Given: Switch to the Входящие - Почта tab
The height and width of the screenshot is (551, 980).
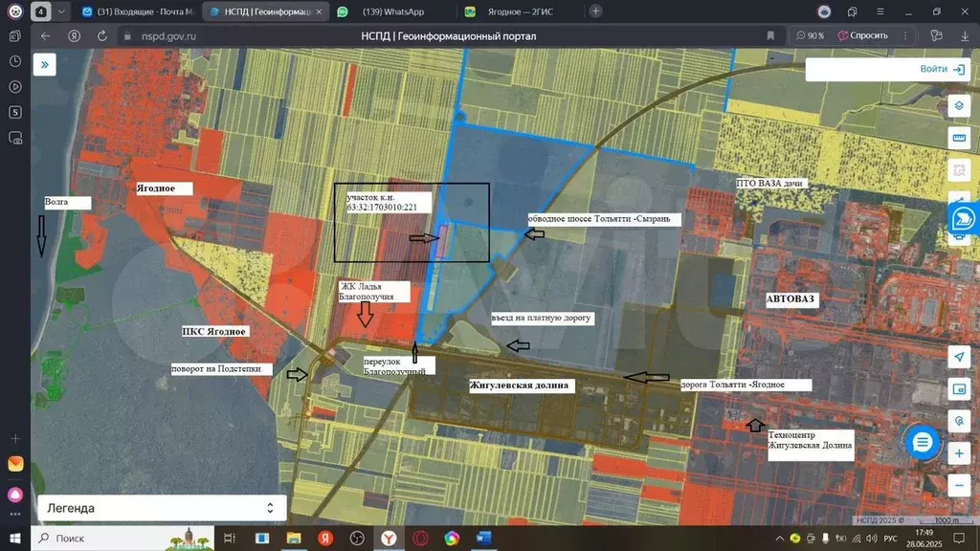Looking at the screenshot, I should click(138, 11).
